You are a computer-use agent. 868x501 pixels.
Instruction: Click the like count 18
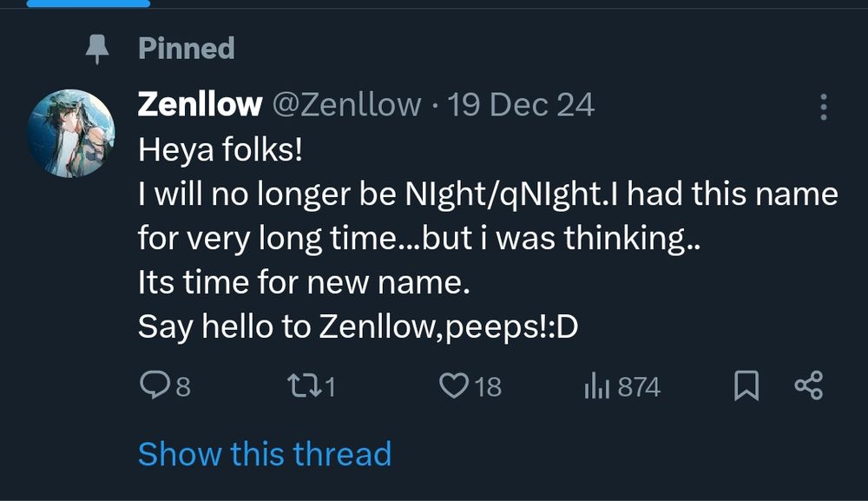pos(489,386)
